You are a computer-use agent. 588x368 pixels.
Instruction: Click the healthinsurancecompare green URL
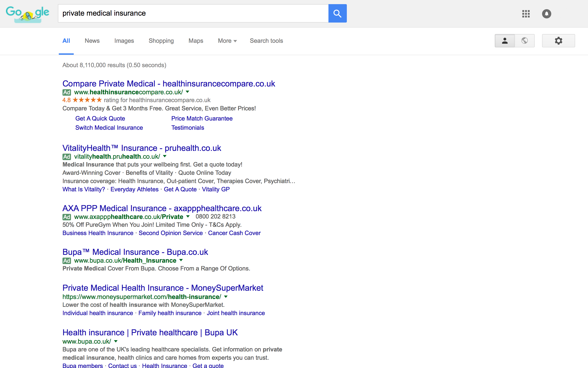[128, 92]
